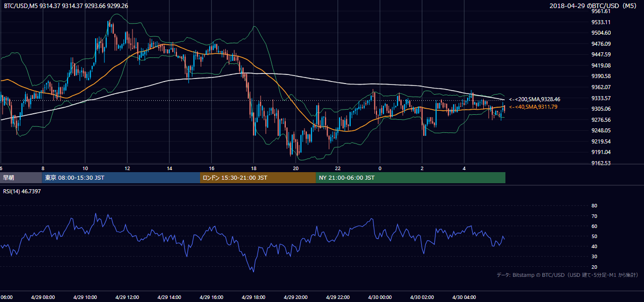Click the 4/29 08:00 time axis label

(x=43, y=297)
